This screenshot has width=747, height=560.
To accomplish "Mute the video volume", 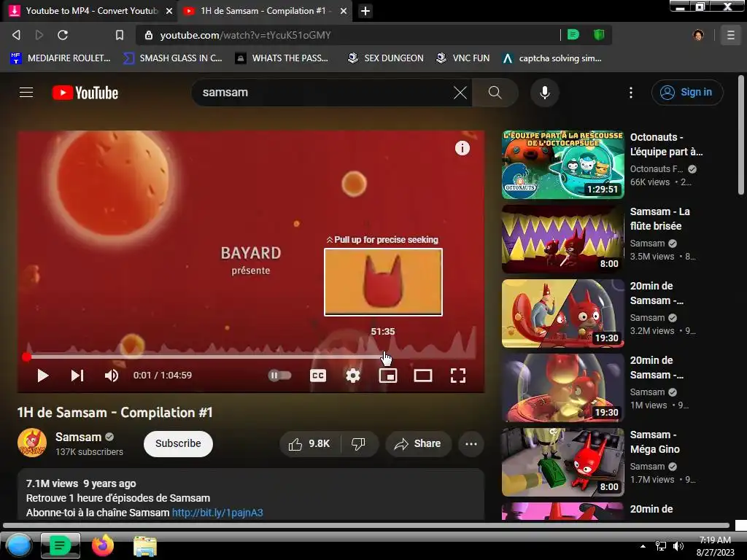I will (x=111, y=376).
